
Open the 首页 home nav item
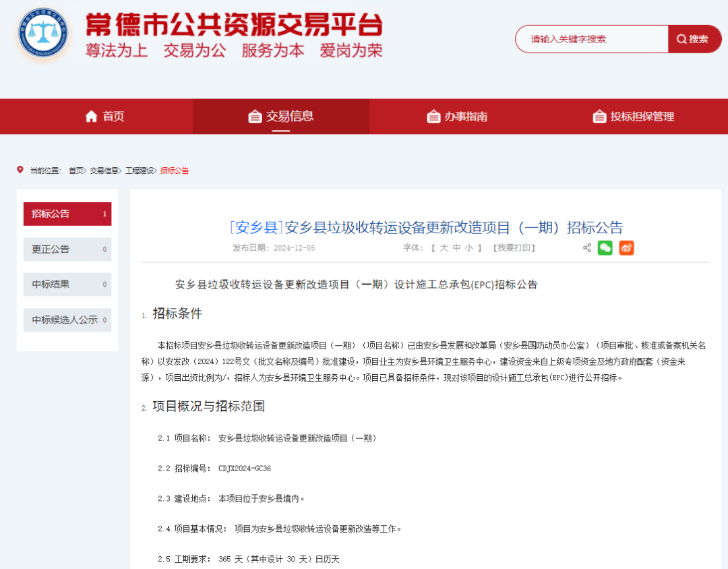point(105,116)
